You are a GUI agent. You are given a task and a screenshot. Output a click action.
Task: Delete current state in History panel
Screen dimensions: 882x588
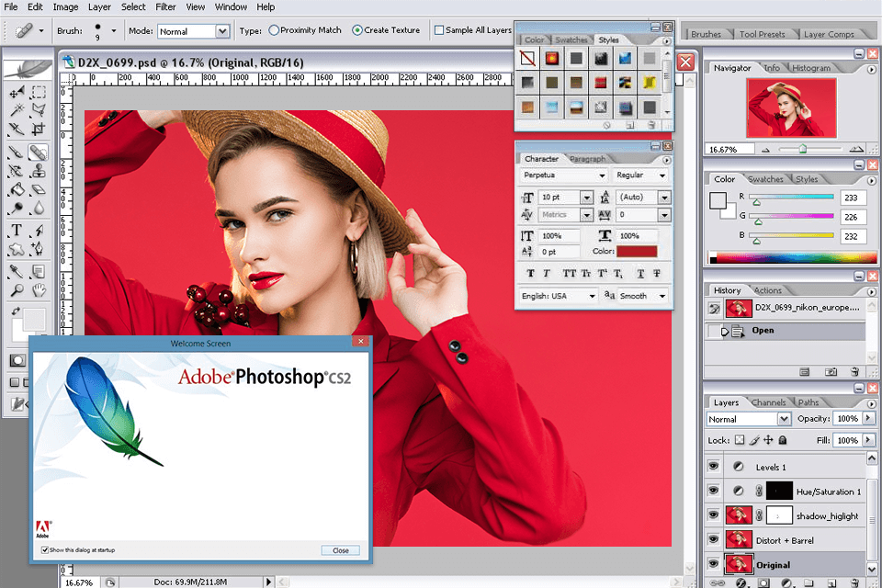pos(854,371)
